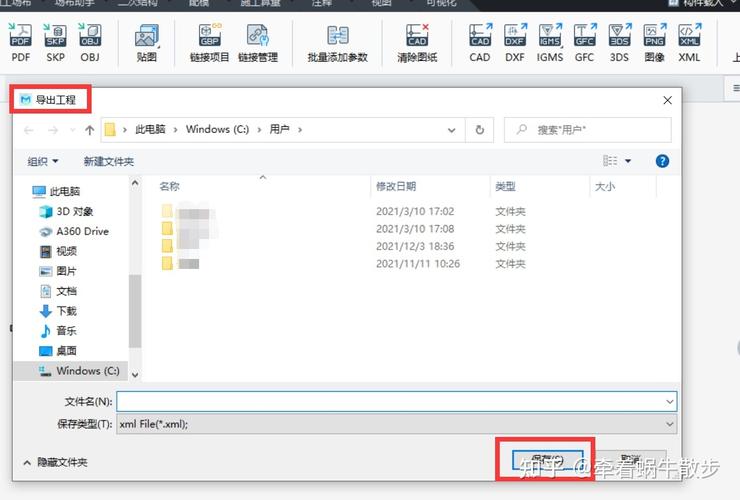Export as PNG 图像
The height and width of the screenshot is (500, 740).
tap(655, 42)
